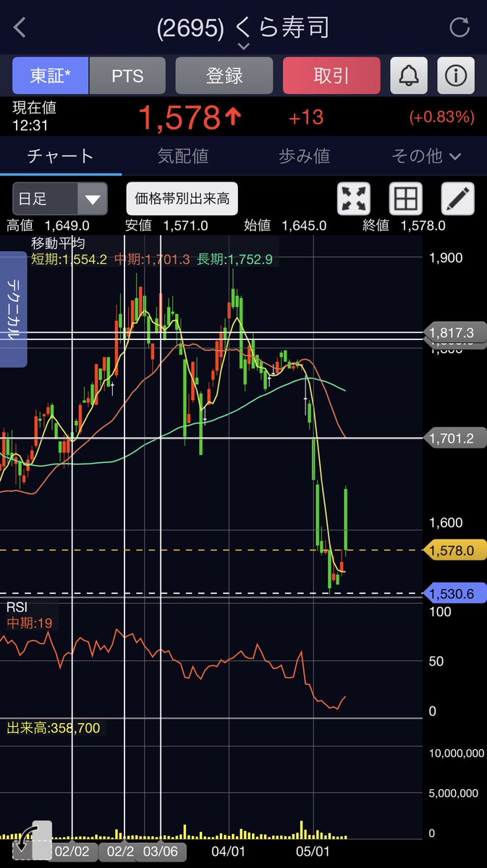Viewport: 487px width, 868px height.
Task: Select the 1,817.3 horizontal line price label
Action: tap(455, 333)
